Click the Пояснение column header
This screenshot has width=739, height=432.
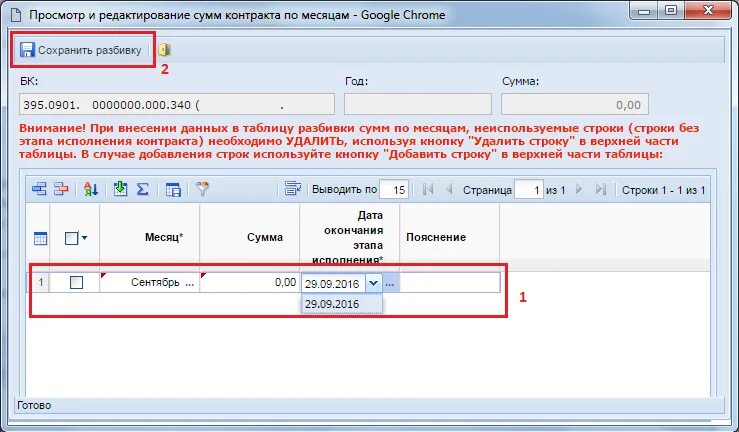[450, 237]
